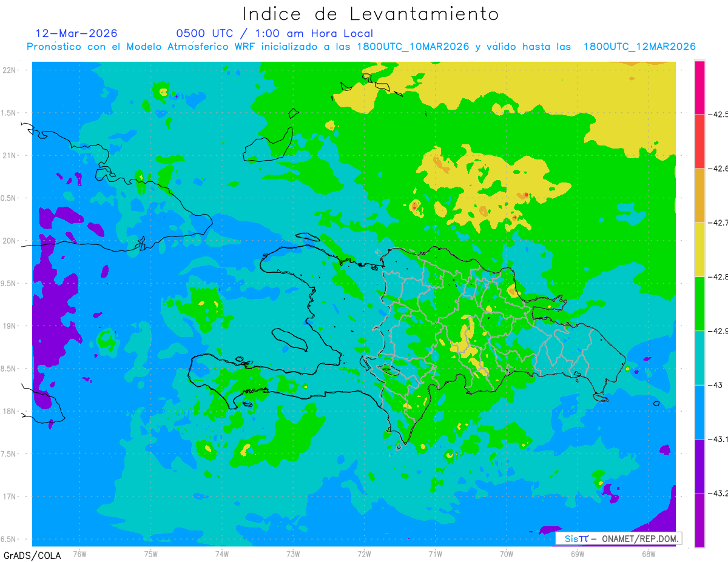Click "0500 UTC / 1:00 am Hora Local"
Image resolution: width=728 pixels, height=562 pixels.
275,33
